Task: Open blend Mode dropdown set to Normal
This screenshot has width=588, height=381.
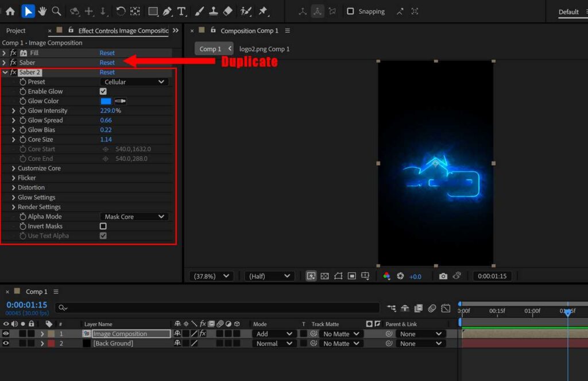Action: click(273, 344)
